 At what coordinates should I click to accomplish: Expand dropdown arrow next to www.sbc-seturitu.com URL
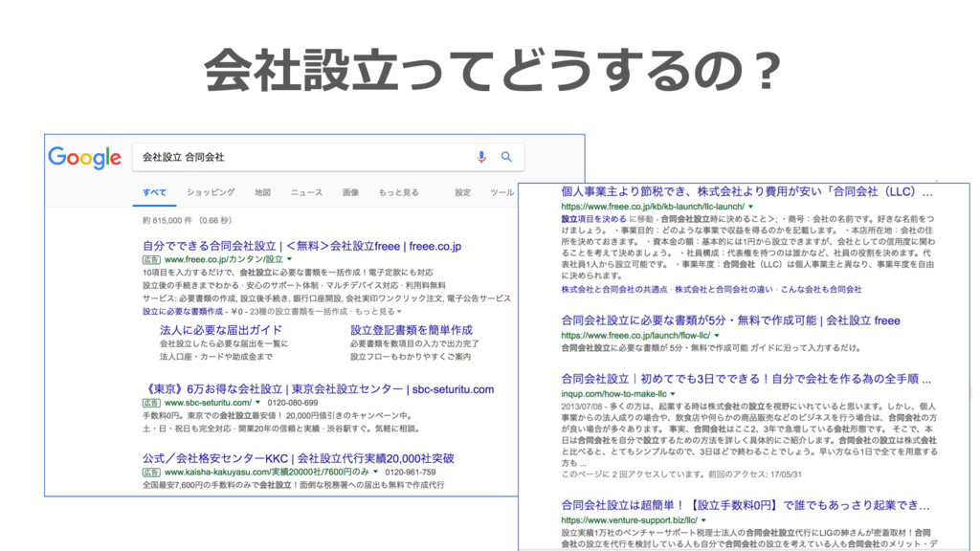(257, 404)
